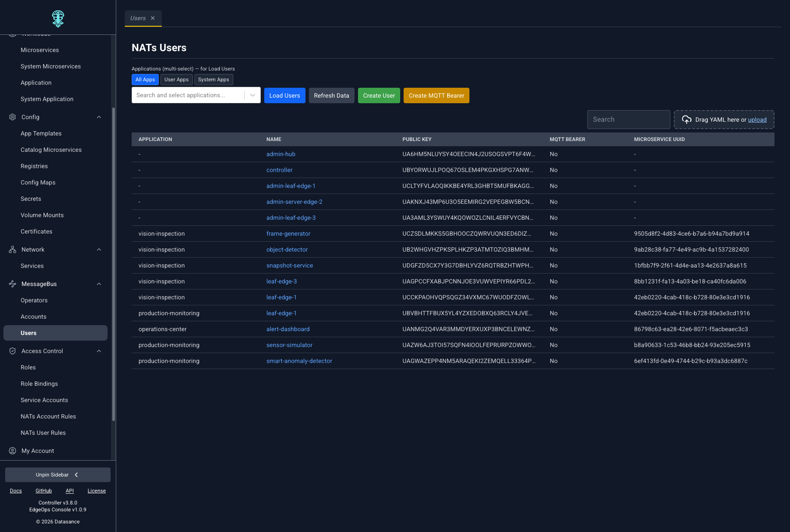Click the Config gear icon
Viewport: 790px width, 532px height.
click(12, 117)
